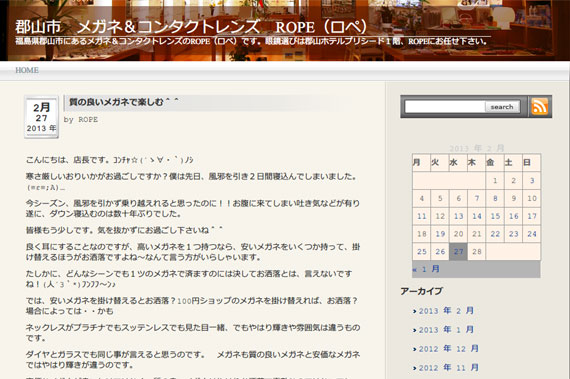Click the post date badge 2月 27
Image resolution: width=570 pixels, height=379 pixels.
click(x=41, y=117)
